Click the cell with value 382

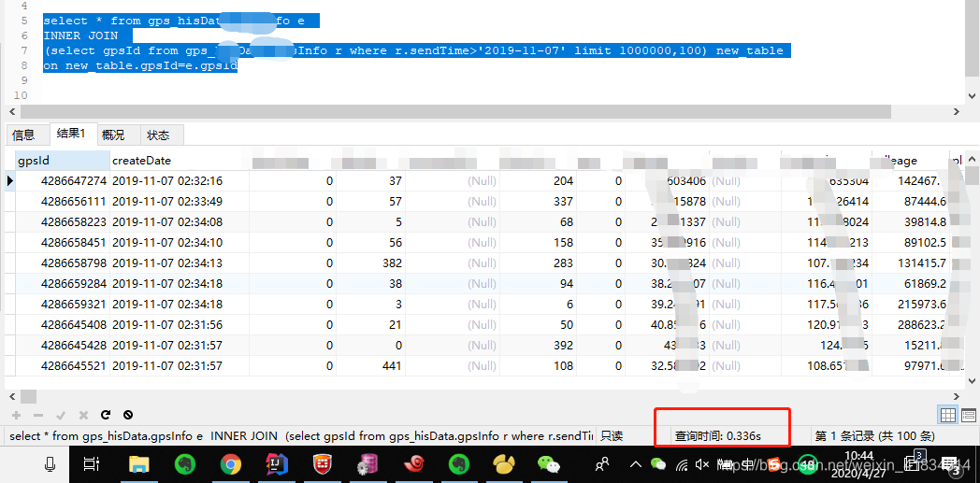tap(370, 263)
